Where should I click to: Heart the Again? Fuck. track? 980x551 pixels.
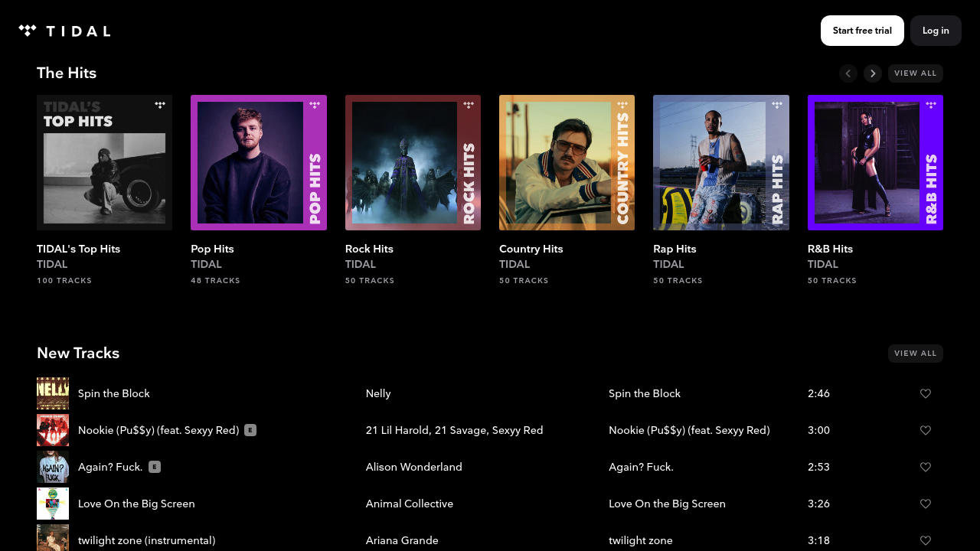pos(925,467)
